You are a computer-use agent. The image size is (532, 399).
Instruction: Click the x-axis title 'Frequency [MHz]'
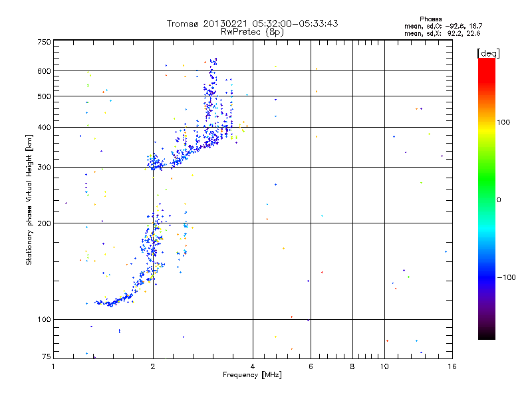tap(252, 375)
